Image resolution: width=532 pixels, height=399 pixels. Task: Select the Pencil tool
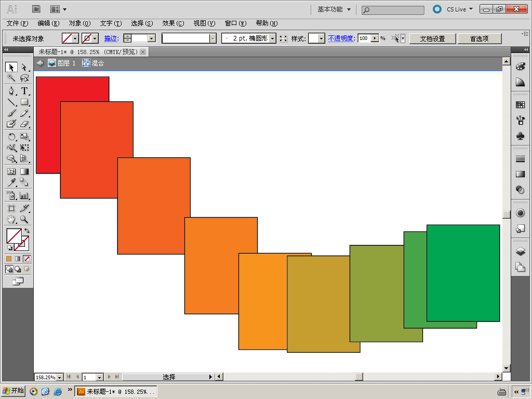24,113
